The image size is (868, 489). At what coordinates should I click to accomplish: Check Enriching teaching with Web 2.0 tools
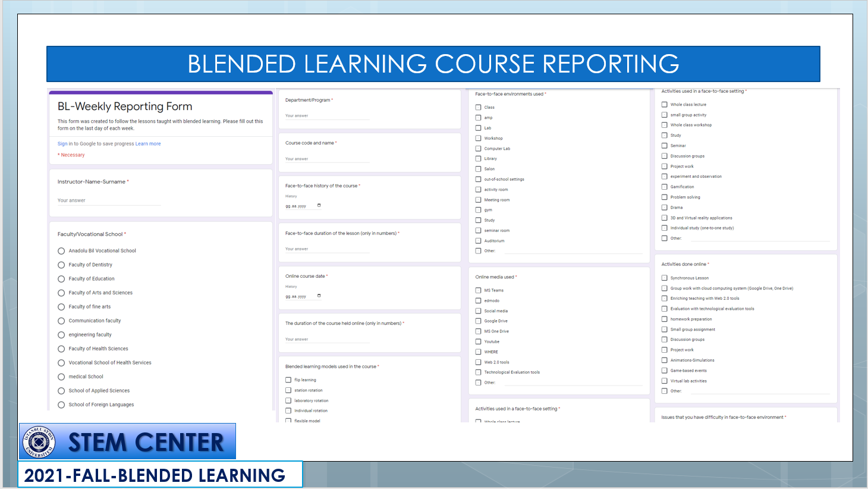[x=664, y=299]
